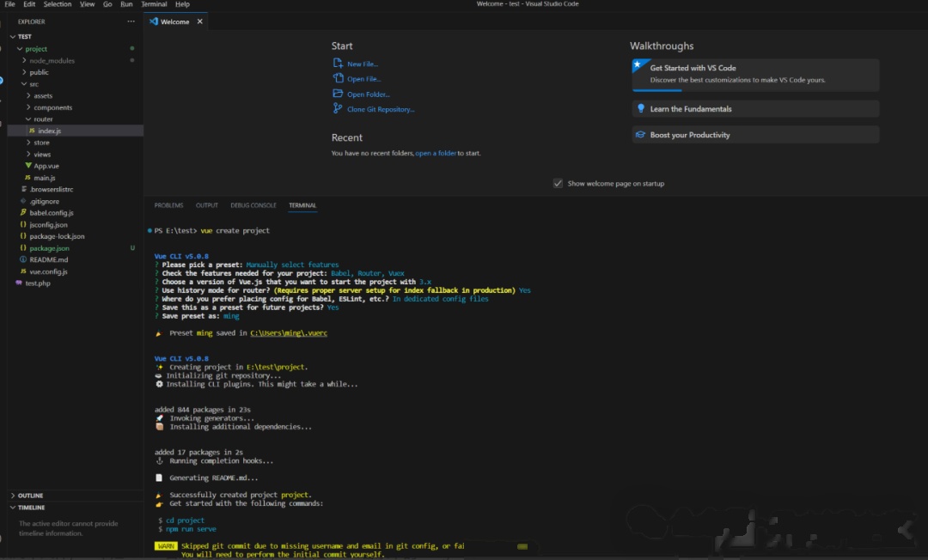Click the Open File... link
Screen dimensions: 928x560
(x=364, y=79)
